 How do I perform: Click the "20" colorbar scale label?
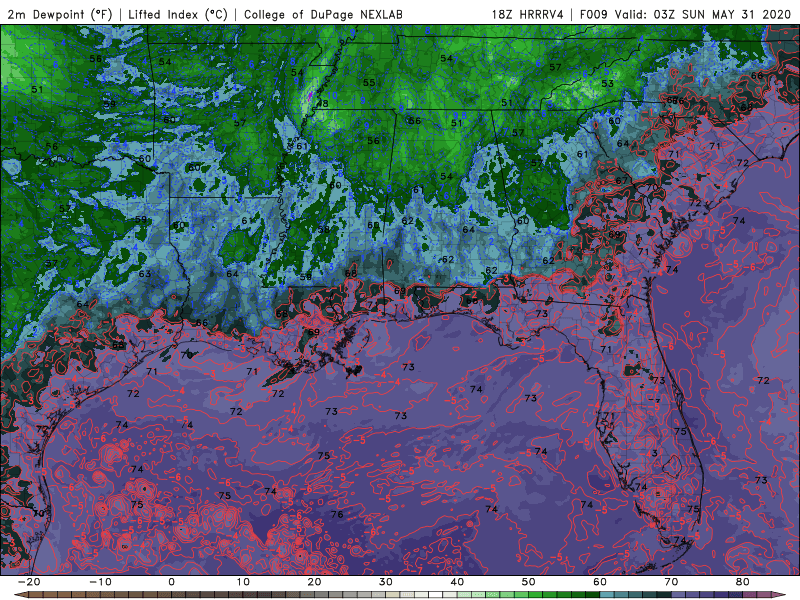click(314, 582)
